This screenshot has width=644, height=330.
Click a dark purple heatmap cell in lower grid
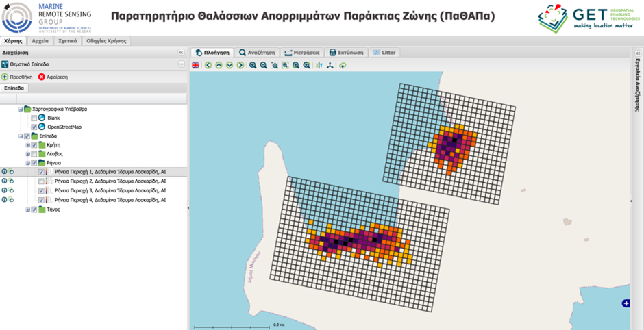point(343,243)
